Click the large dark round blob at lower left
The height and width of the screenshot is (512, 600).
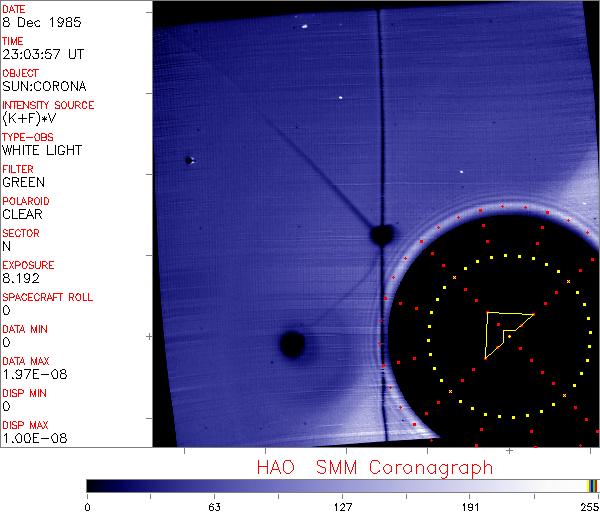click(x=292, y=344)
